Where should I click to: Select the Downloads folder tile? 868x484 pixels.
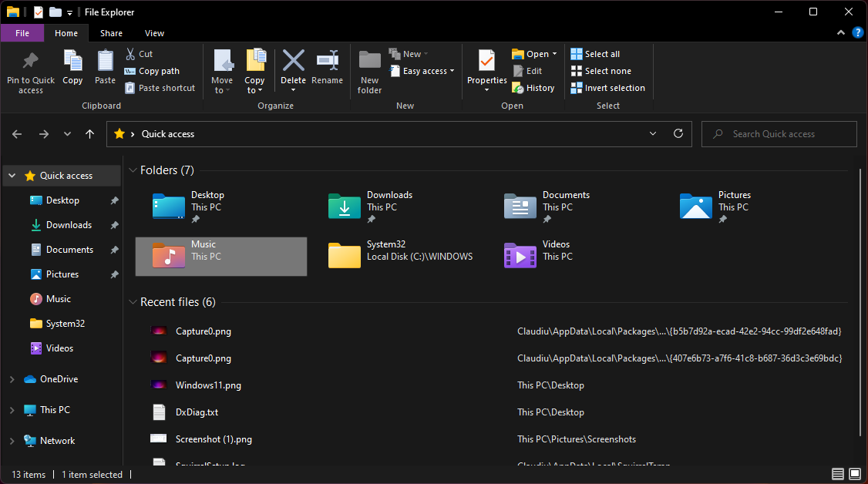(x=396, y=207)
